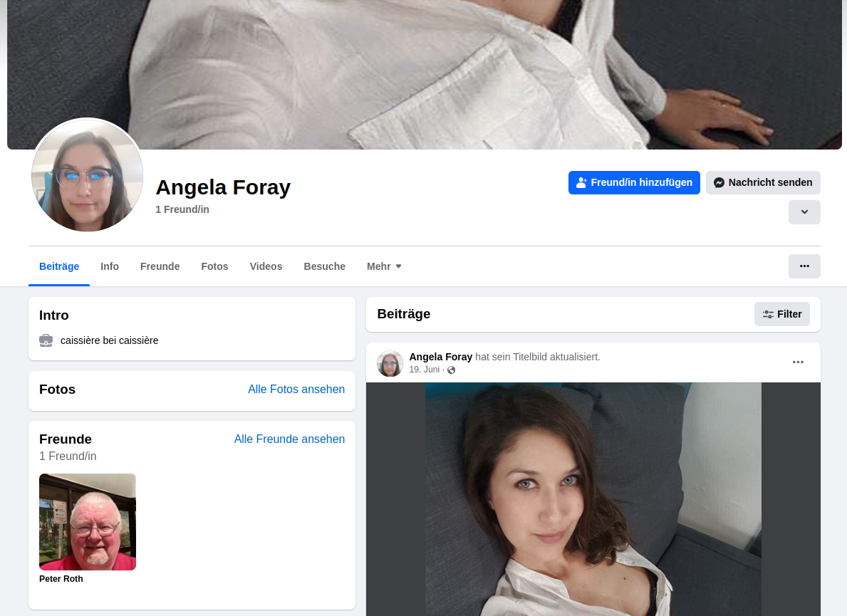Click the briefcase icon in Intro
Screen dimensions: 847x616
tap(46, 340)
